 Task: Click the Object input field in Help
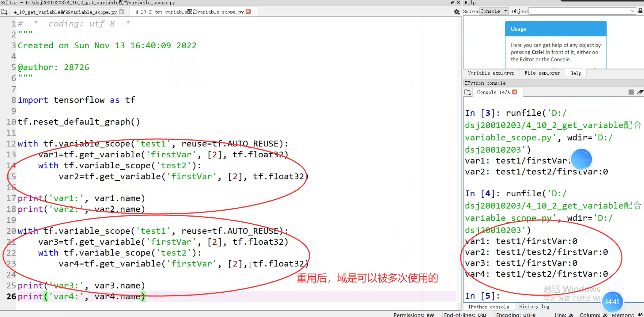click(580, 11)
